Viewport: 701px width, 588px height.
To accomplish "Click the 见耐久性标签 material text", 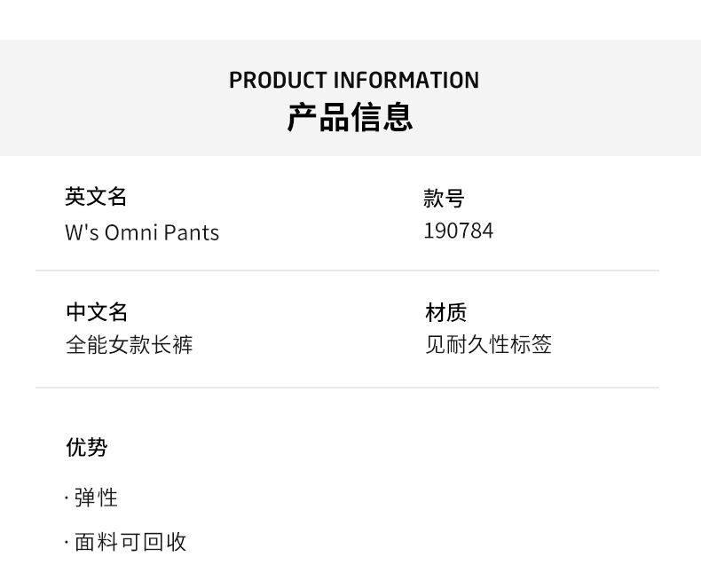I will coord(488,344).
